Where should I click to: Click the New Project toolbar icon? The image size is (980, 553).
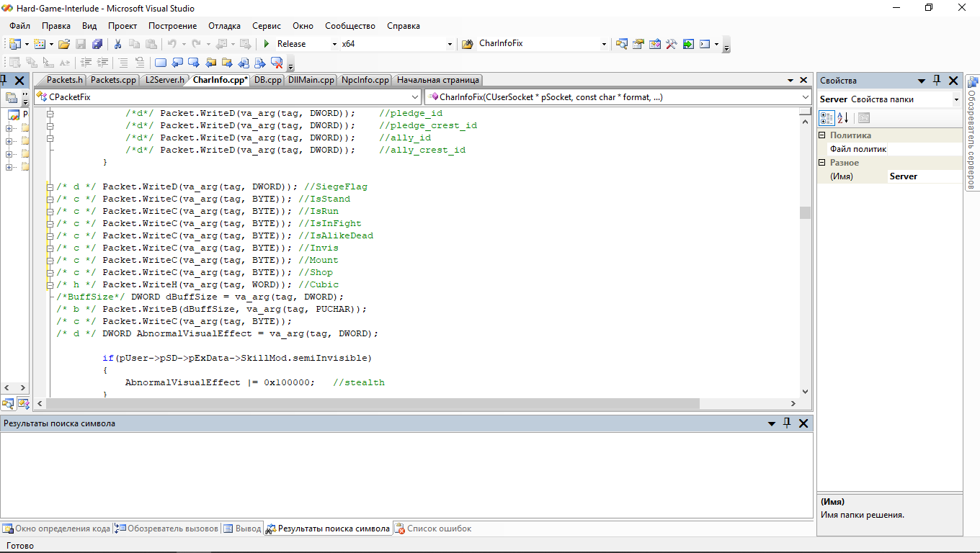[x=14, y=44]
